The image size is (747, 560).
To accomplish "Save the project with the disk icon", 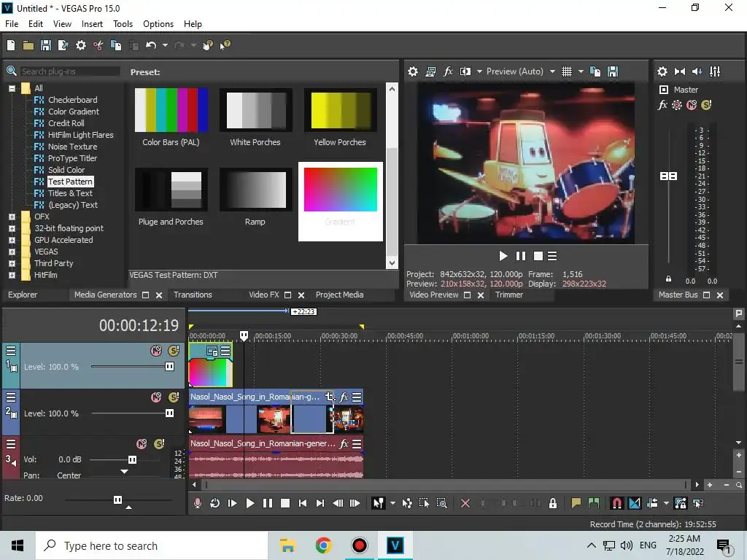I will [46, 45].
